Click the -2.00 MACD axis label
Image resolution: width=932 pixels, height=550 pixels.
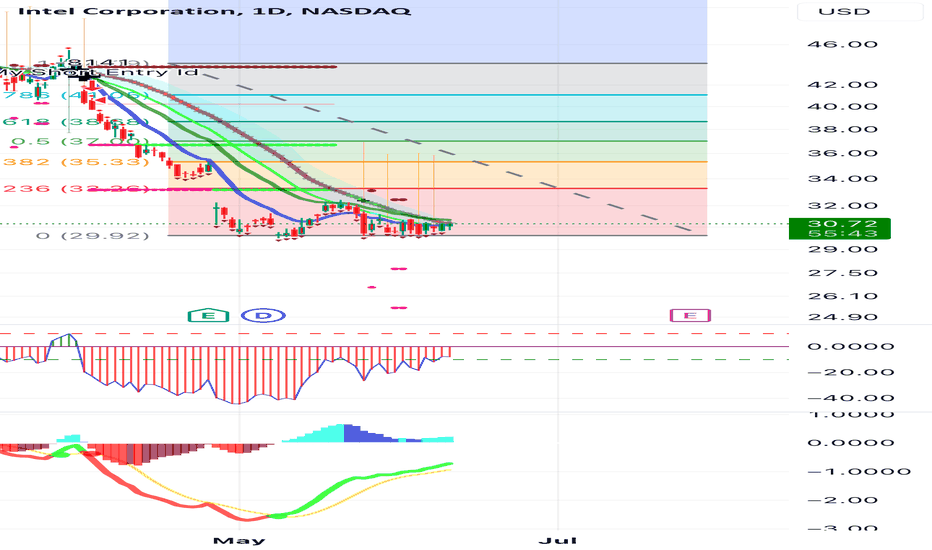842,500
